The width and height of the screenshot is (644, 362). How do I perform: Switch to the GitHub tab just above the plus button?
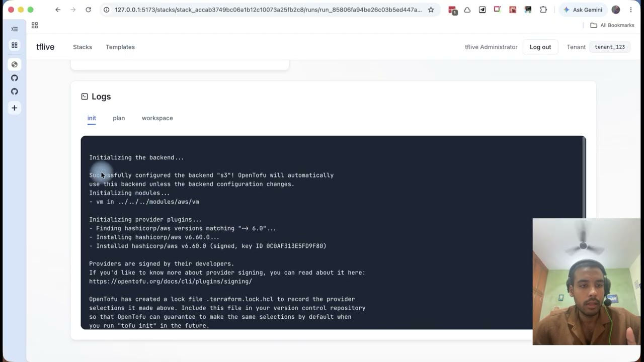15,92
